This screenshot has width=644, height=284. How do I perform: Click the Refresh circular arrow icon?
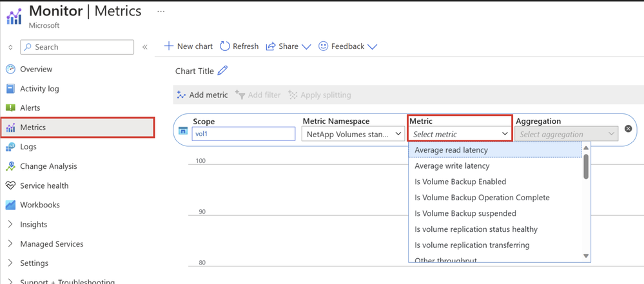(225, 46)
